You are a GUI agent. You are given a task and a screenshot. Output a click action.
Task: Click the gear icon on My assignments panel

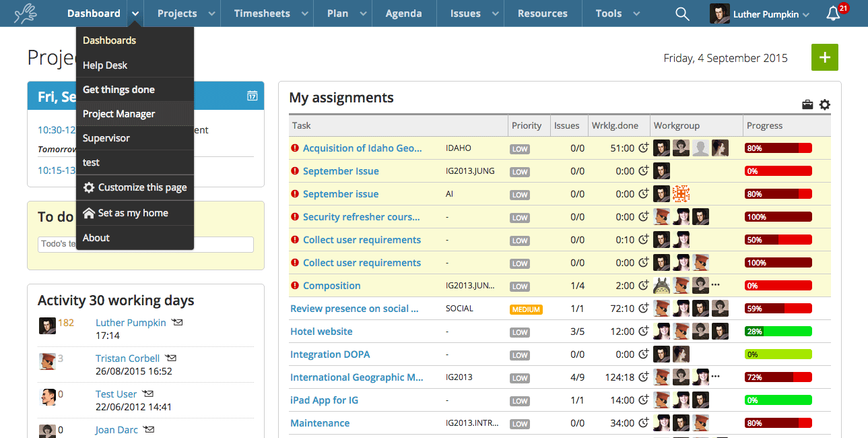[825, 104]
